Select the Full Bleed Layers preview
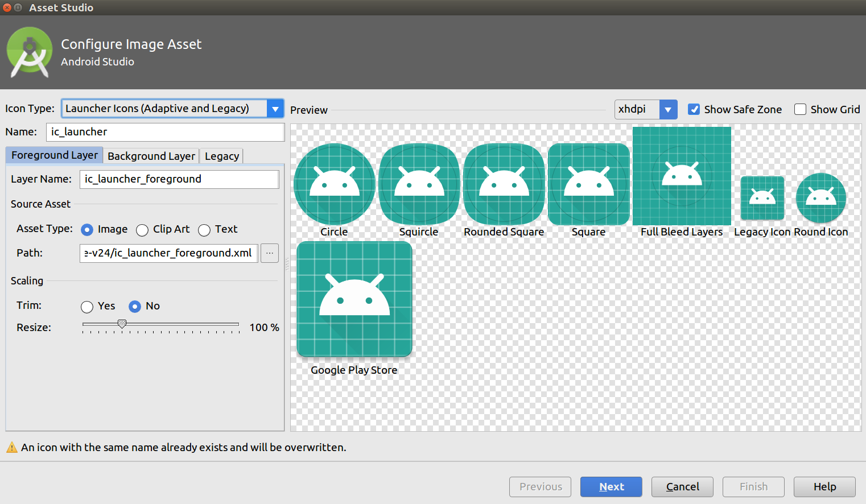The width and height of the screenshot is (866, 504). [682, 176]
